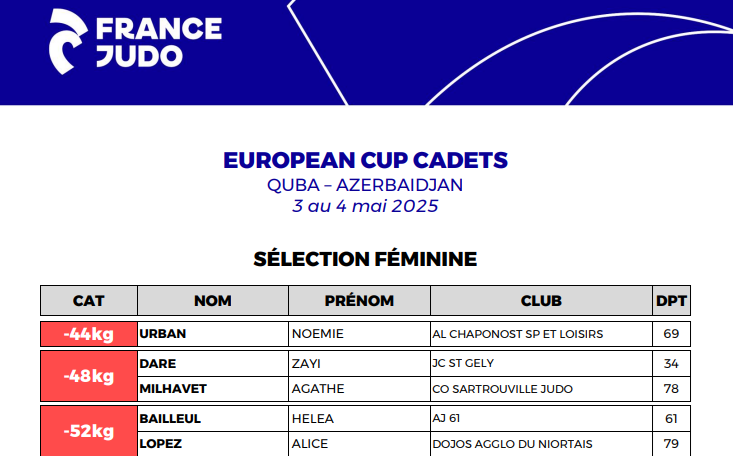This screenshot has width=733, height=456.
Task: Click the CAT column header
Action: pyautogui.click(x=89, y=300)
